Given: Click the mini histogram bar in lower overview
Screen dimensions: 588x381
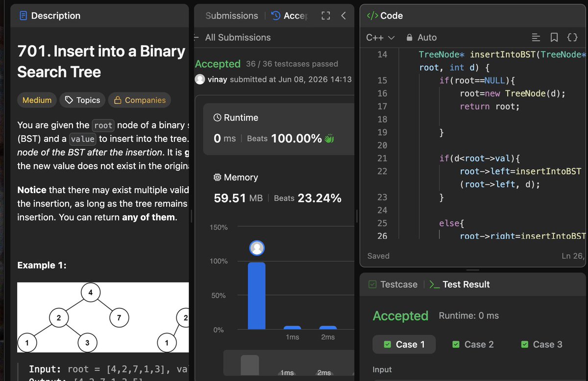Looking at the screenshot, I should pos(250,366).
